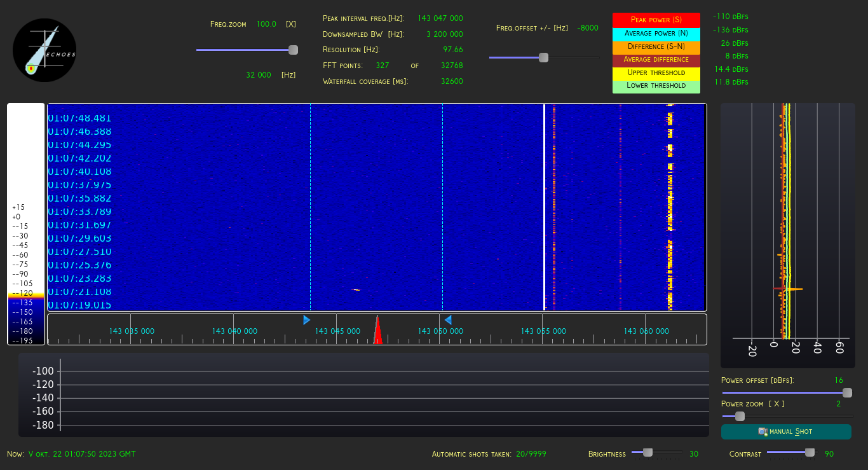Click the Echoes meteor logo
Image resolution: width=868 pixels, height=470 pixels.
tap(44, 50)
